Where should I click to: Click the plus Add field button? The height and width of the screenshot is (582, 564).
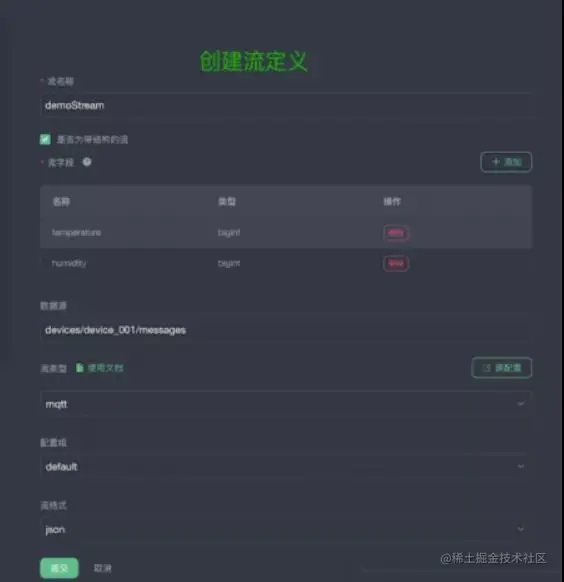pos(506,162)
